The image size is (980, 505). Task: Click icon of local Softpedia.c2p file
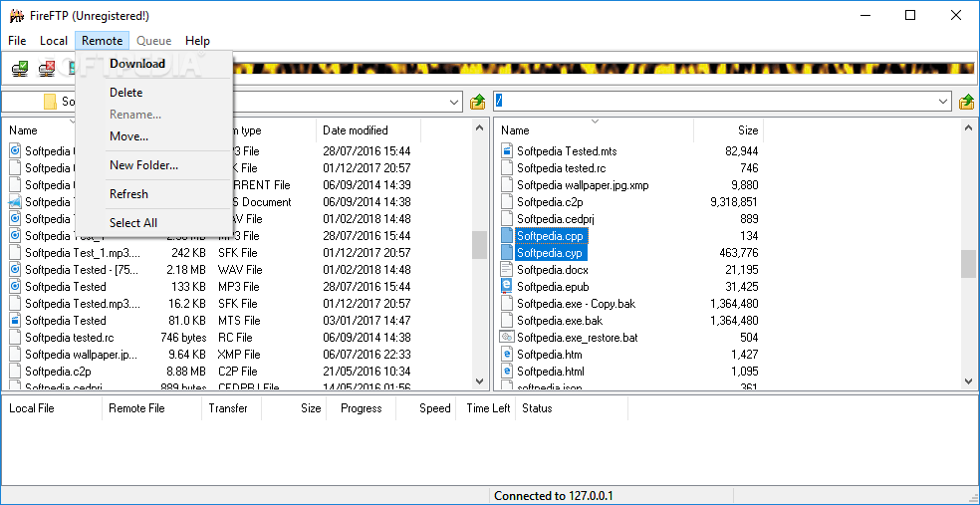16,372
